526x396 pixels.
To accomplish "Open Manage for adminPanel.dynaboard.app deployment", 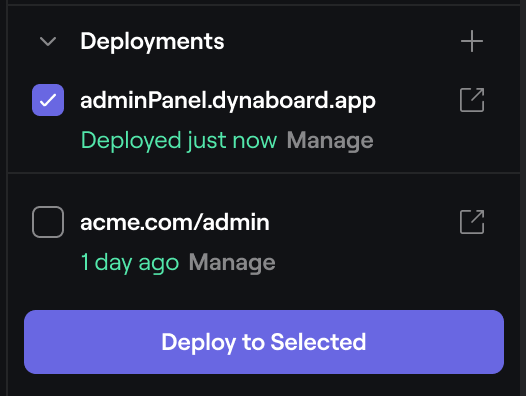I will tap(330, 140).
